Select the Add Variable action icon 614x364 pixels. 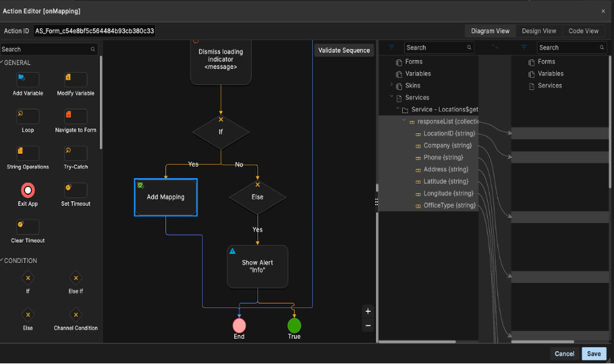click(x=28, y=80)
